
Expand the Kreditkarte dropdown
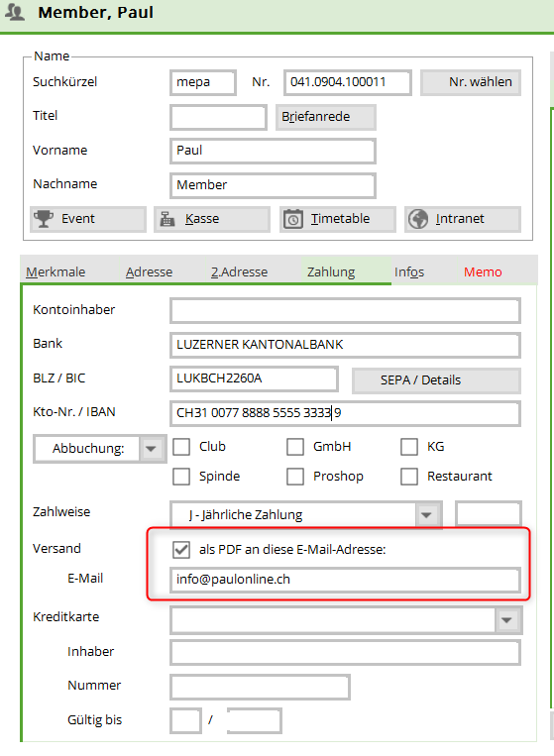tap(507, 620)
